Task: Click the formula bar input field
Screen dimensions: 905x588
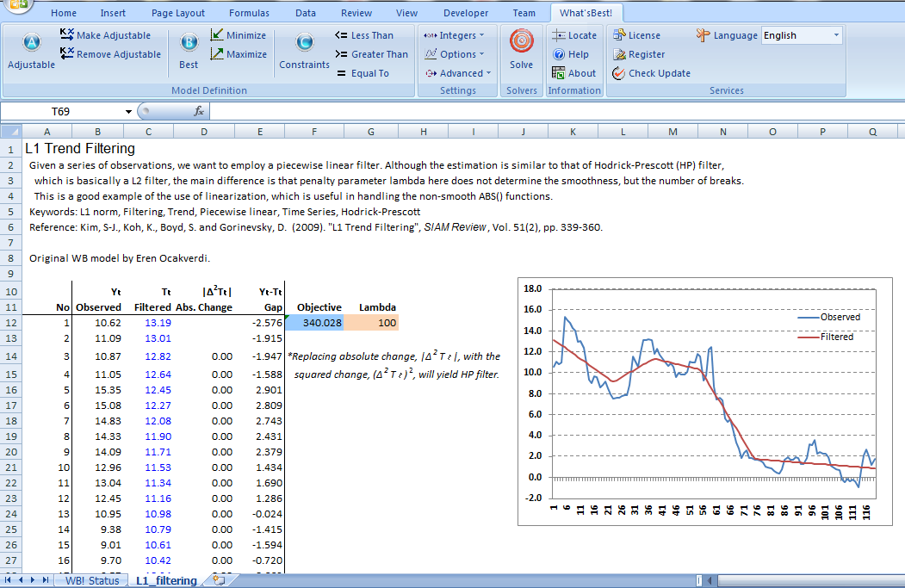Action: [551, 112]
